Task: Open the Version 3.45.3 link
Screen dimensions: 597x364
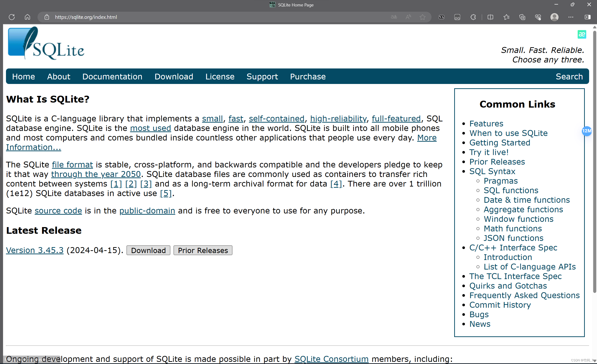Action: [35, 250]
